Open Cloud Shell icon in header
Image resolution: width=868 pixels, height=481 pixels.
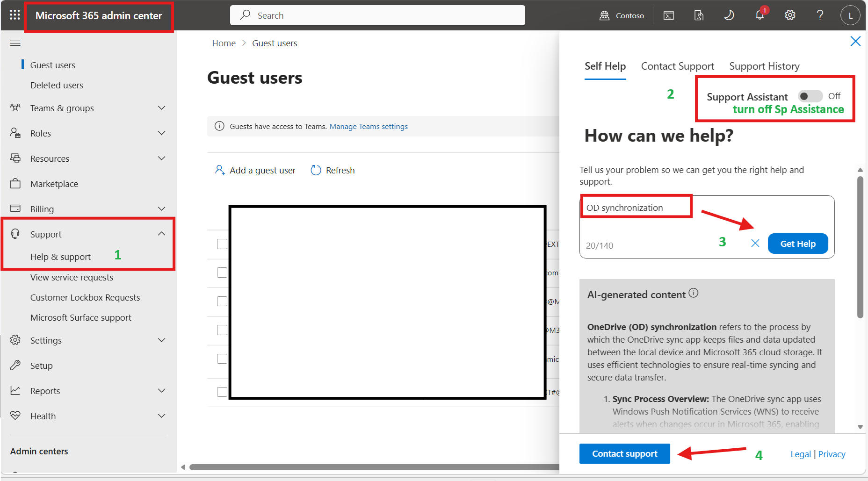[669, 15]
